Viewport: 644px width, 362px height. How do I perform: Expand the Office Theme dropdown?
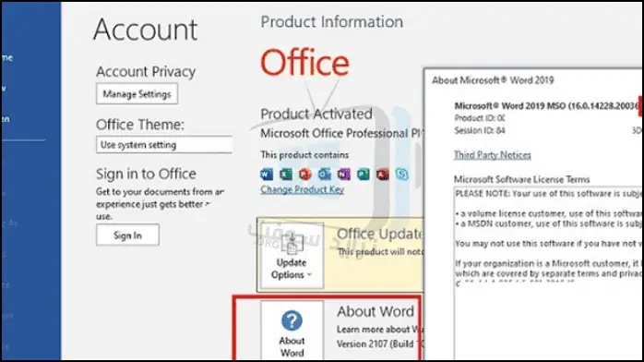(164, 145)
